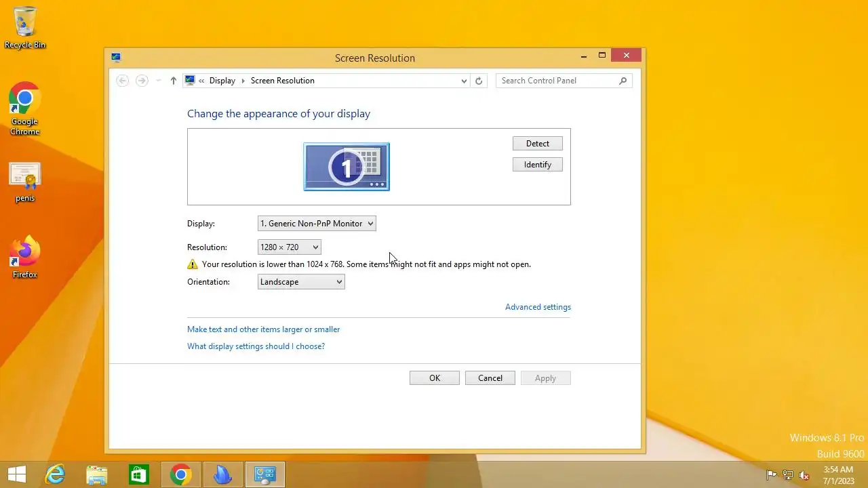868x488 pixels.
Task: Open the Display monitor dropdown
Action: [317, 224]
